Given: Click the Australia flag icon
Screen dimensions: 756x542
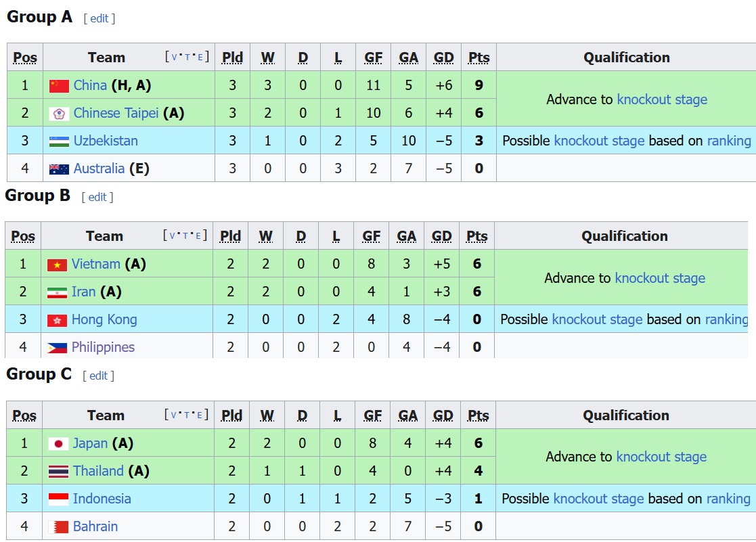Looking at the screenshot, I should [59, 169].
